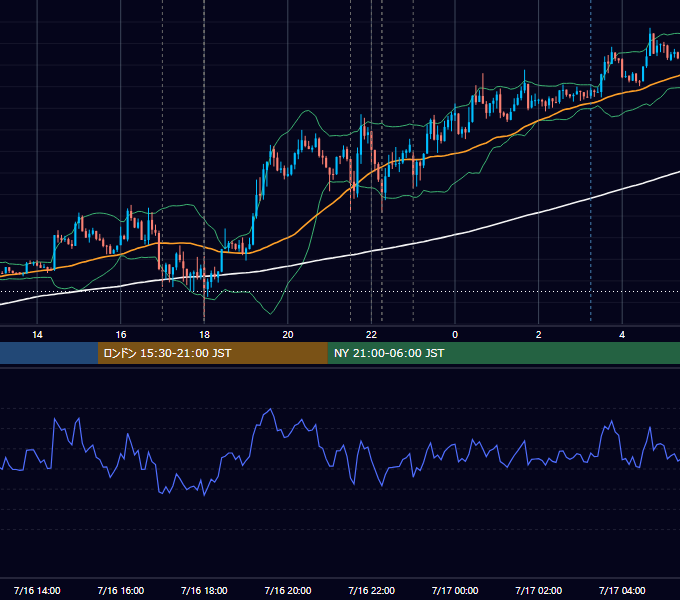Click the '7/16 22:00' oscillator time label

(x=372, y=590)
